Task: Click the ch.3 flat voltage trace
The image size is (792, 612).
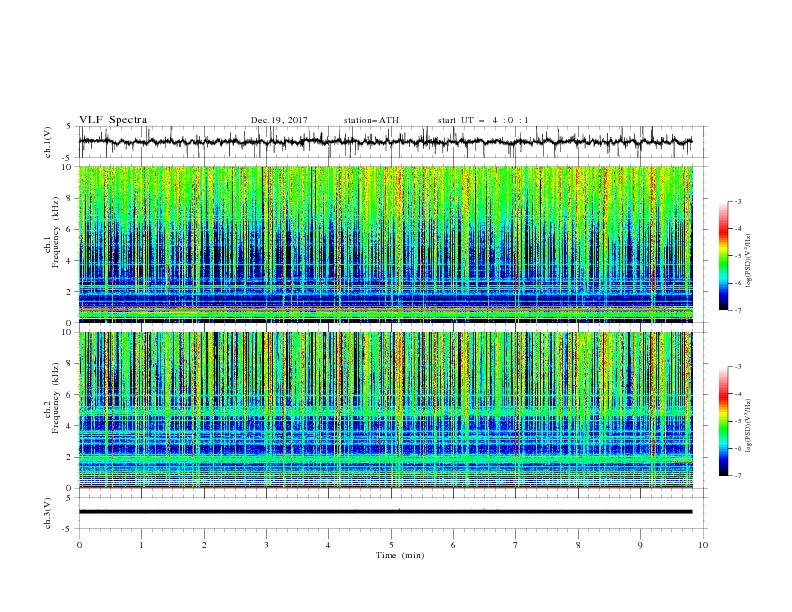Action: click(x=386, y=512)
